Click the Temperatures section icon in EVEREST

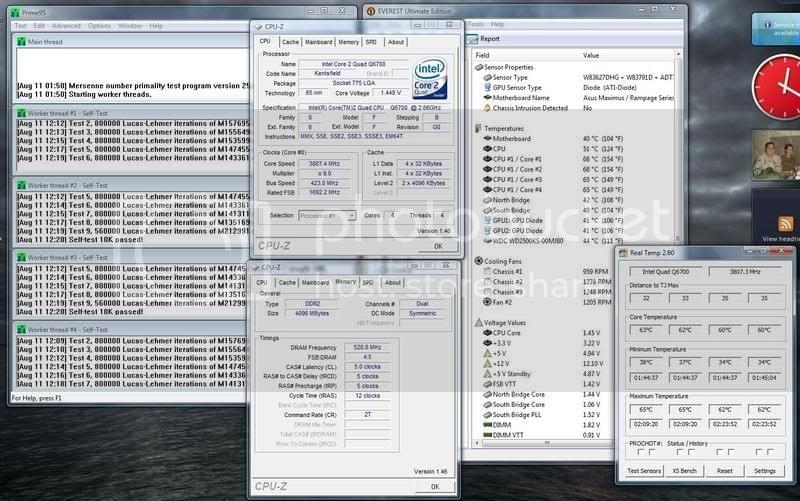coord(477,128)
